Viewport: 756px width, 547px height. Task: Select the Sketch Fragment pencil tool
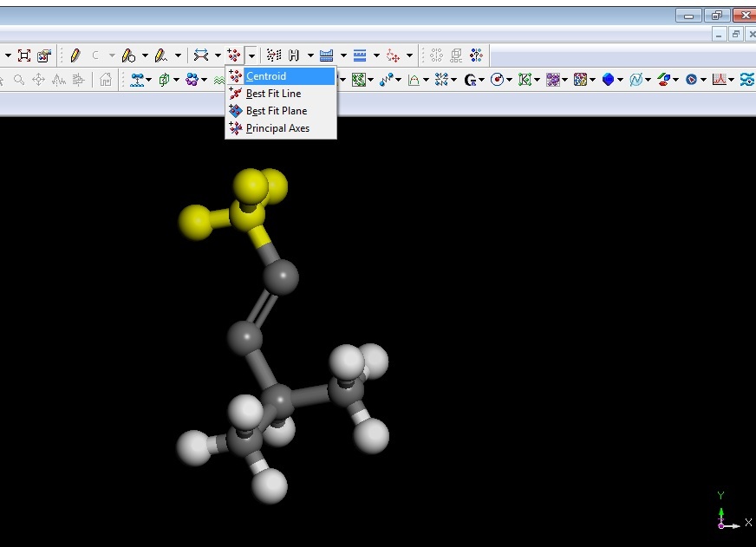click(x=161, y=55)
